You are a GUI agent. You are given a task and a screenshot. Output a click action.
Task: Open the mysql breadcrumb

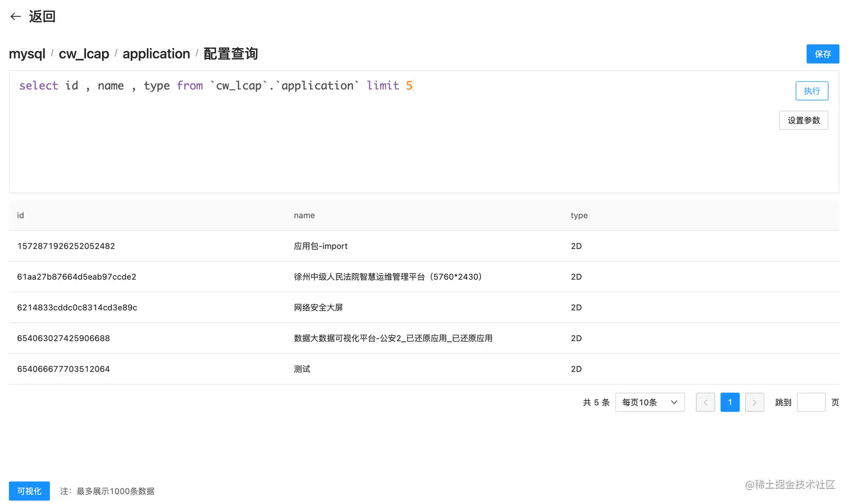pyautogui.click(x=27, y=54)
